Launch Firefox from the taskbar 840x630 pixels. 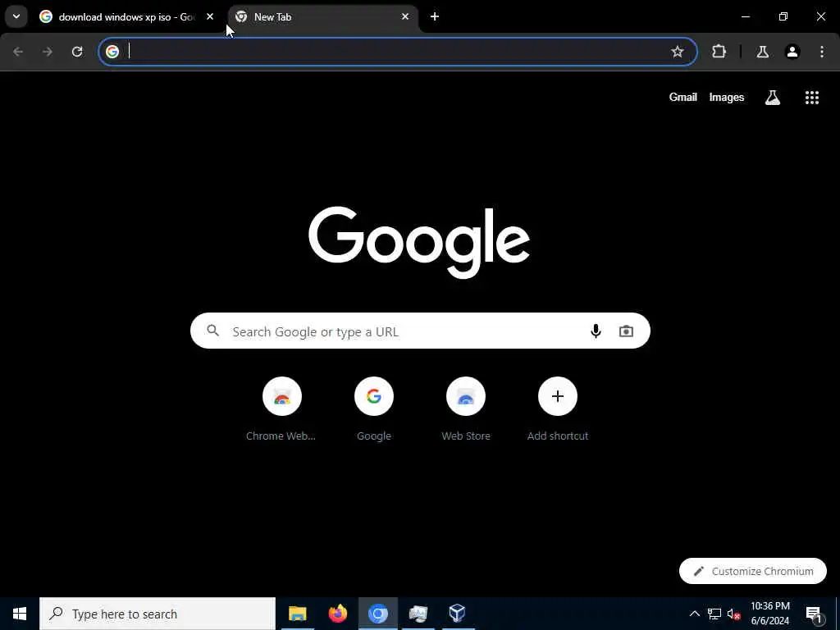(337, 614)
